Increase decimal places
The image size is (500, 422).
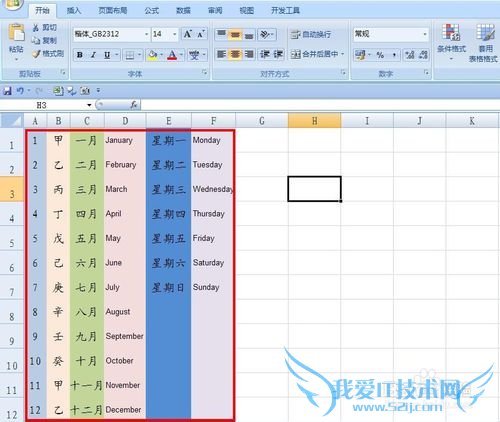(410, 54)
